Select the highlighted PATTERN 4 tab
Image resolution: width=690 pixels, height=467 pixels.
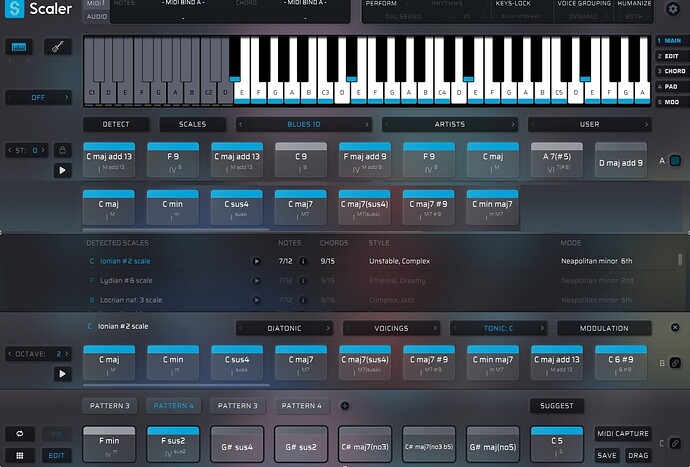(x=173, y=406)
